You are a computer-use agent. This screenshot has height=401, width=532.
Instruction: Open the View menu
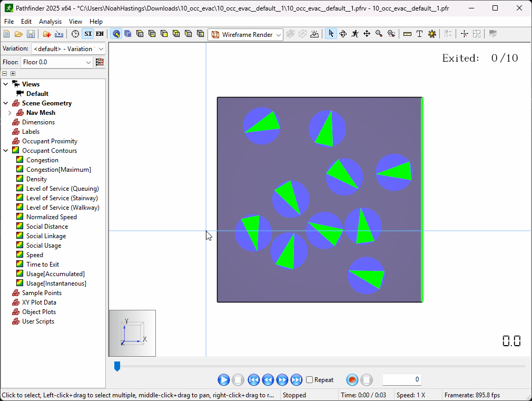(75, 22)
